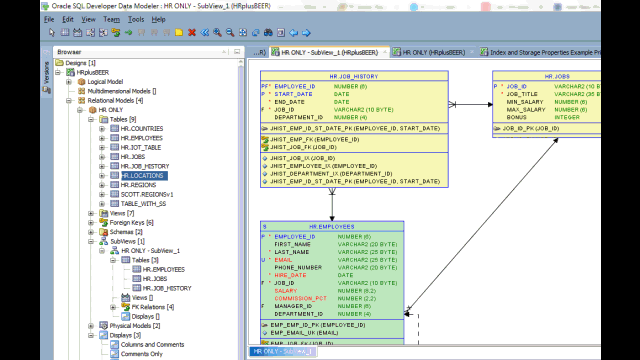Select the New FK Relation key icon
The image size is (640, 360).
click(116, 33)
